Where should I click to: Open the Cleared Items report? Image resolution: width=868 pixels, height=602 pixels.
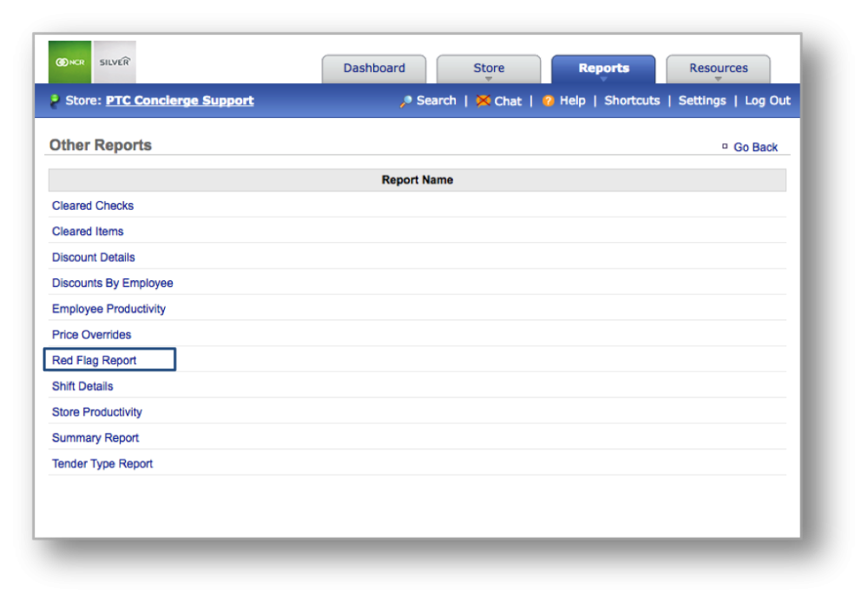pos(88,232)
